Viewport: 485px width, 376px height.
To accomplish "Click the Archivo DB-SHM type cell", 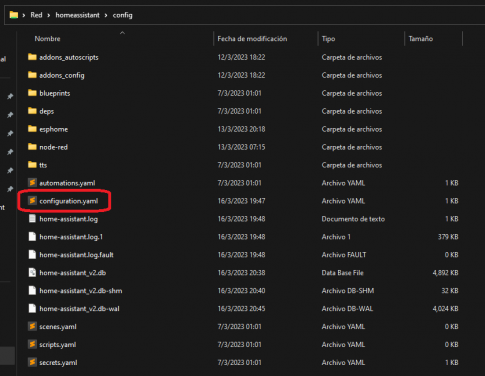I will (x=348, y=291).
